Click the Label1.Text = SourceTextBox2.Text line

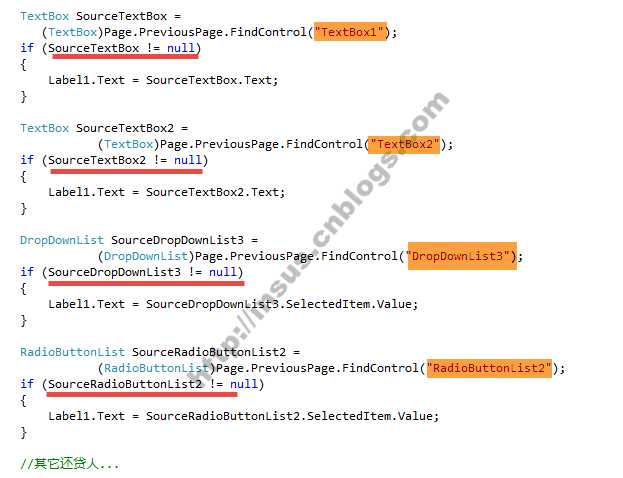pyautogui.click(x=167, y=192)
